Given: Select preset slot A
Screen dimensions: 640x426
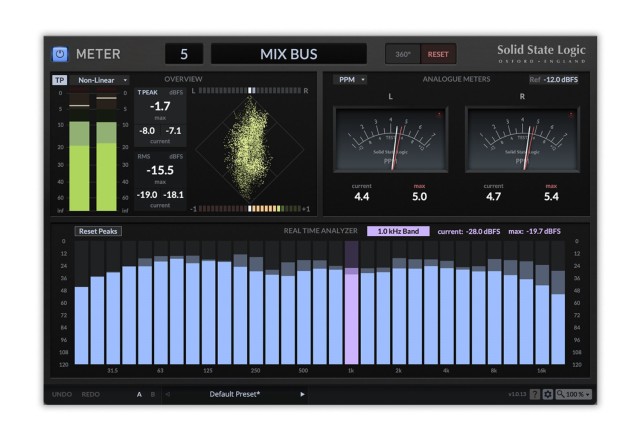Looking at the screenshot, I should [x=139, y=394].
